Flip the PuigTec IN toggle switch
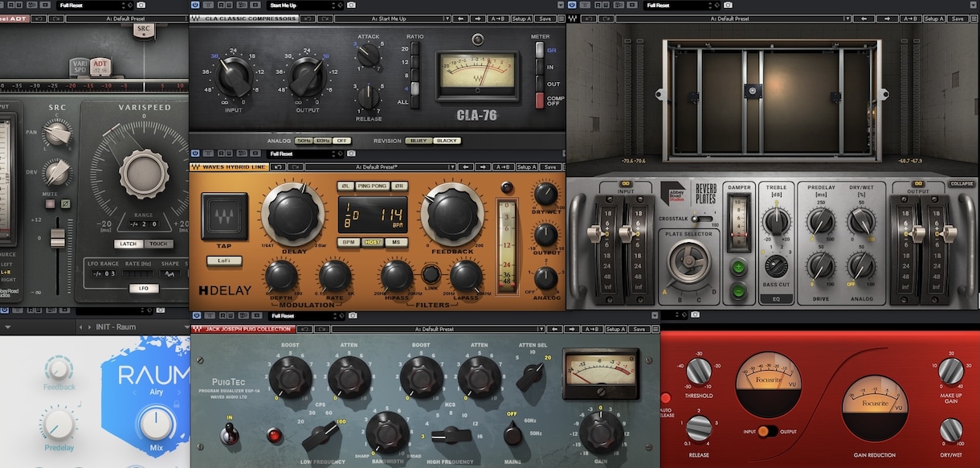Image resolution: width=980 pixels, height=468 pixels. click(x=228, y=434)
